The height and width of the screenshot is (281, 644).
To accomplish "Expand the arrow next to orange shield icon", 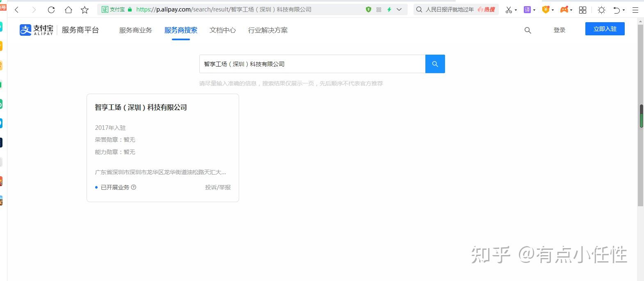I will coord(553,10).
